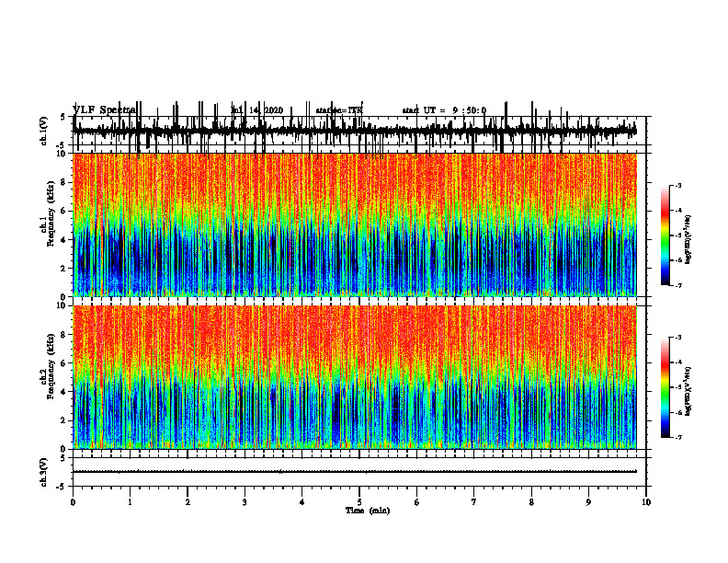Click the flat ch.3 voltage trace
Screen dimensions: 728x563
(x=355, y=472)
